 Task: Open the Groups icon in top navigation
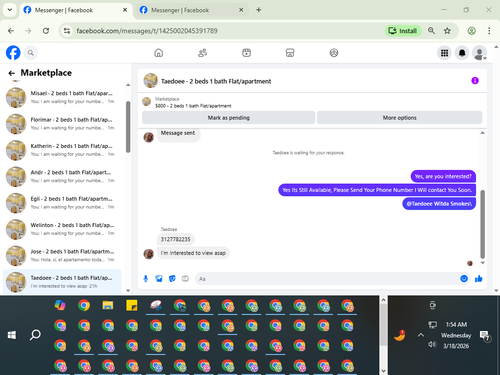click(334, 53)
